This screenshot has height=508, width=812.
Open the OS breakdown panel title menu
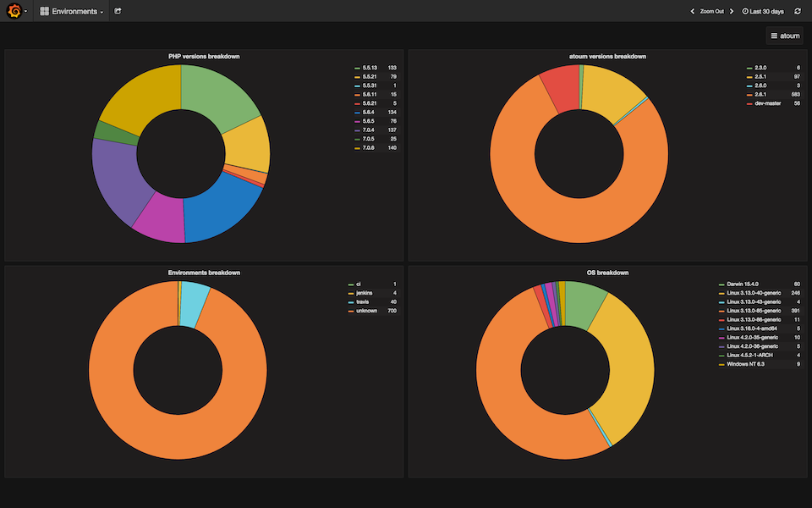(607, 272)
